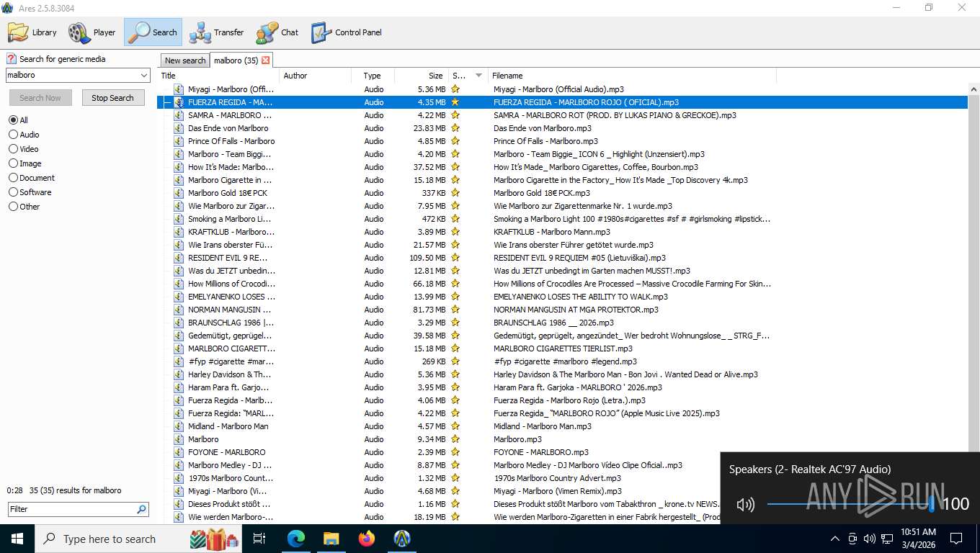The image size is (980, 553).
Task: Sort results by the Title column
Action: [x=218, y=76]
